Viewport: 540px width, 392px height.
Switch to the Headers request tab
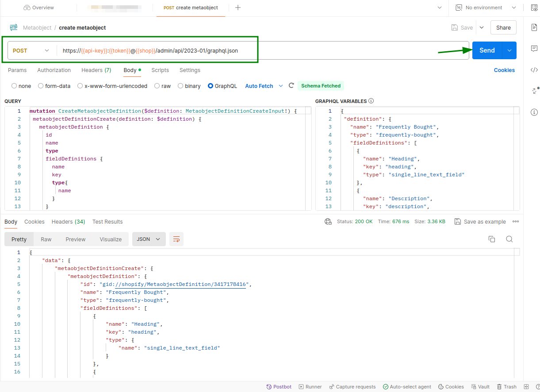96,70
